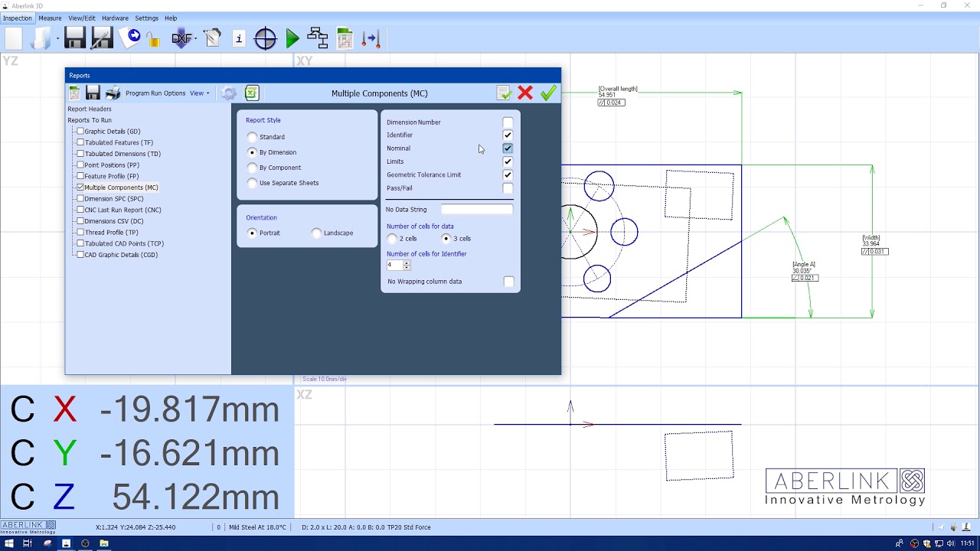Click the green Play program icon
The image size is (980, 551).
[x=292, y=38]
